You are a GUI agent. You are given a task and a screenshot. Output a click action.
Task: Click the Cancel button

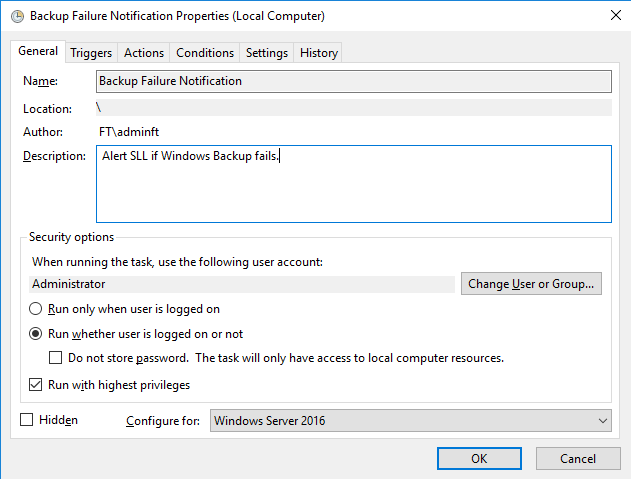point(577,458)
